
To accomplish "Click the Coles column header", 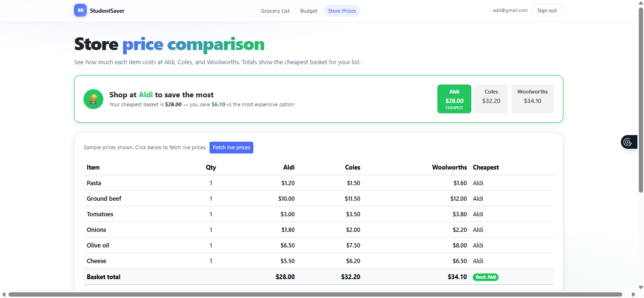I will point(352,168).
